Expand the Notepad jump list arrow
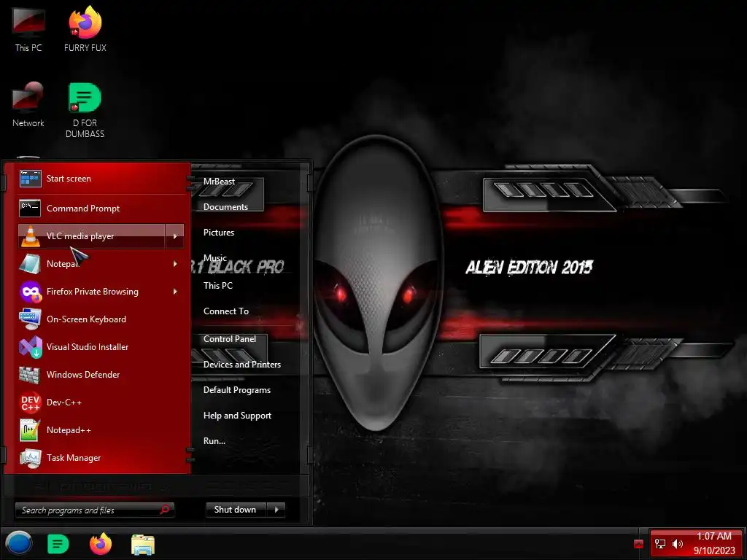This screenshot has width=747, height=560. pos(175,264)
